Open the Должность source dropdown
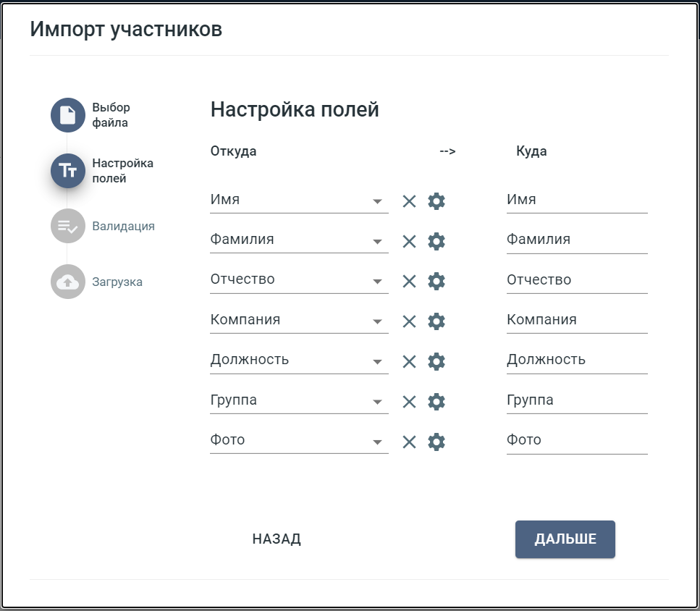 377,362
